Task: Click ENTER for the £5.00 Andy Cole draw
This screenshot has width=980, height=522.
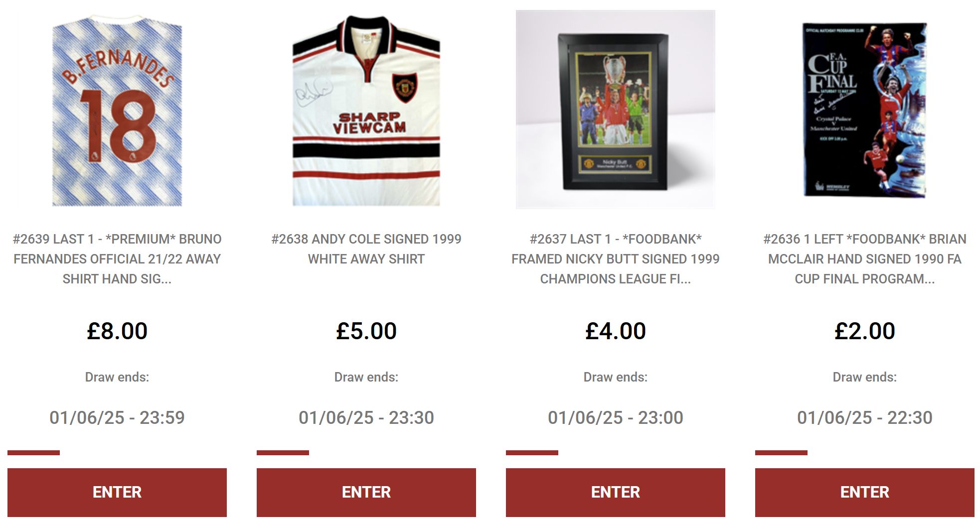Action: tap(366, 492)
